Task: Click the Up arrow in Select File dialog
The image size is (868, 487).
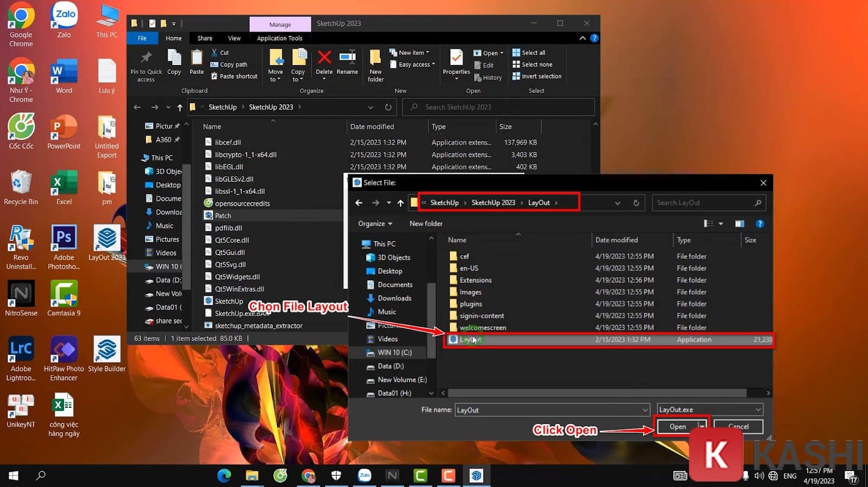Action: 400,203
